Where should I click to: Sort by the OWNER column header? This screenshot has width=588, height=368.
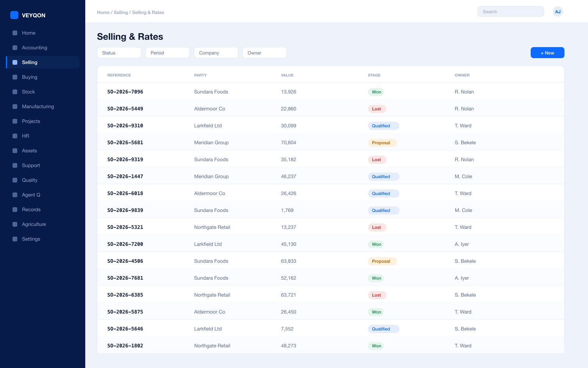click(462, 75)
